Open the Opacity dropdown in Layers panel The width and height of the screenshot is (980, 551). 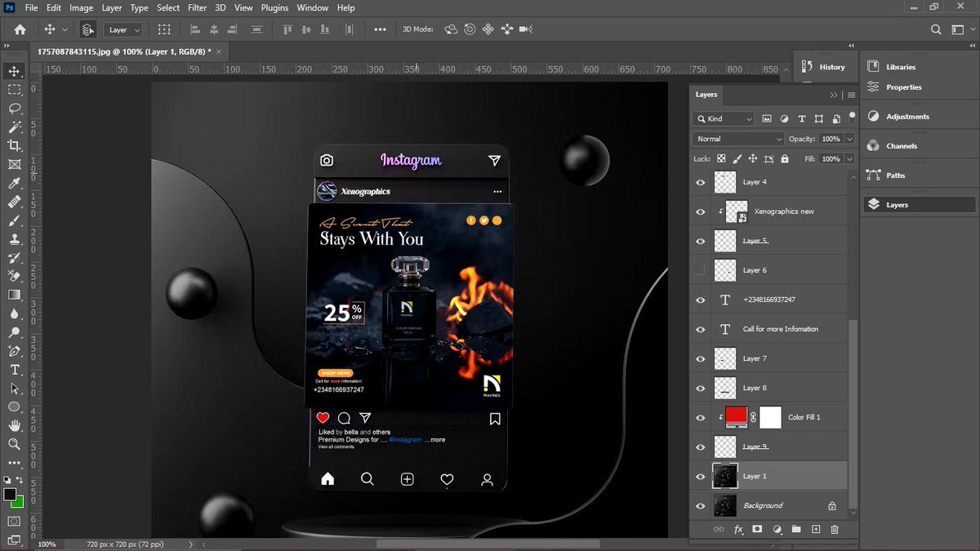[850, 138]
